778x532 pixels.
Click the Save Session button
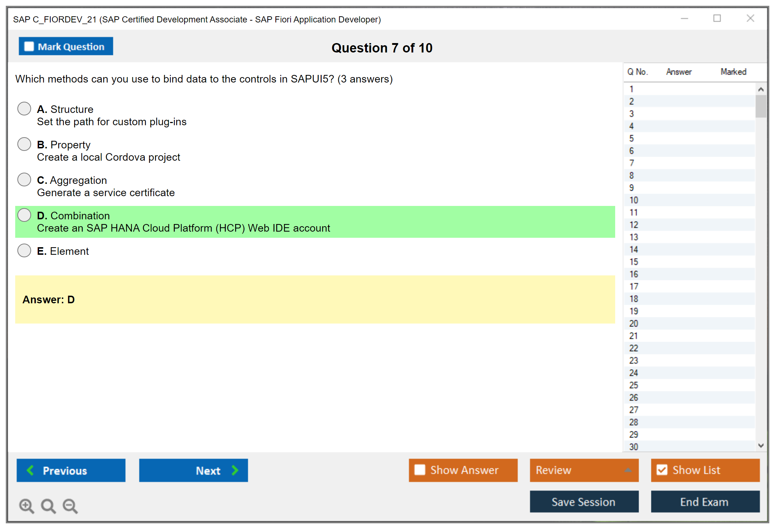pos(584,502)
